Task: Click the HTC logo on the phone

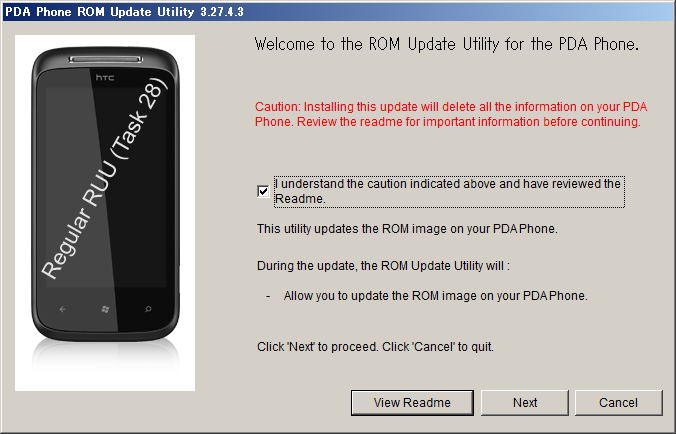Action: click(105, 78)
